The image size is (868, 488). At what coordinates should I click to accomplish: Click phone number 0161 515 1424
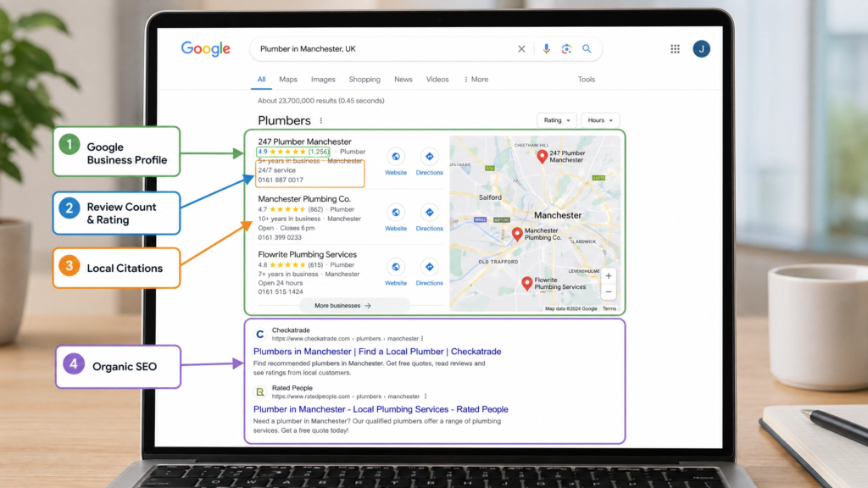pos(280,291)
